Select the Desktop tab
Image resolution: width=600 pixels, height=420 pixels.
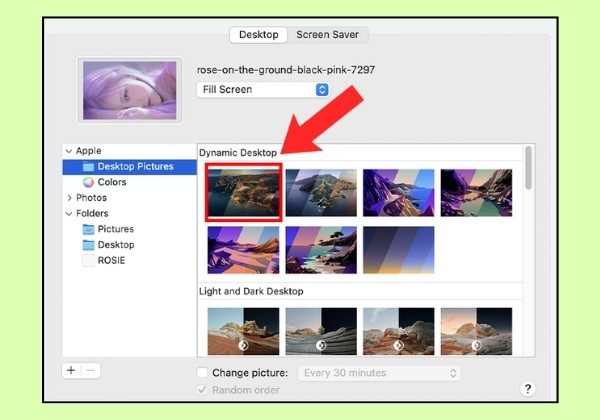[x=259, y=34]
